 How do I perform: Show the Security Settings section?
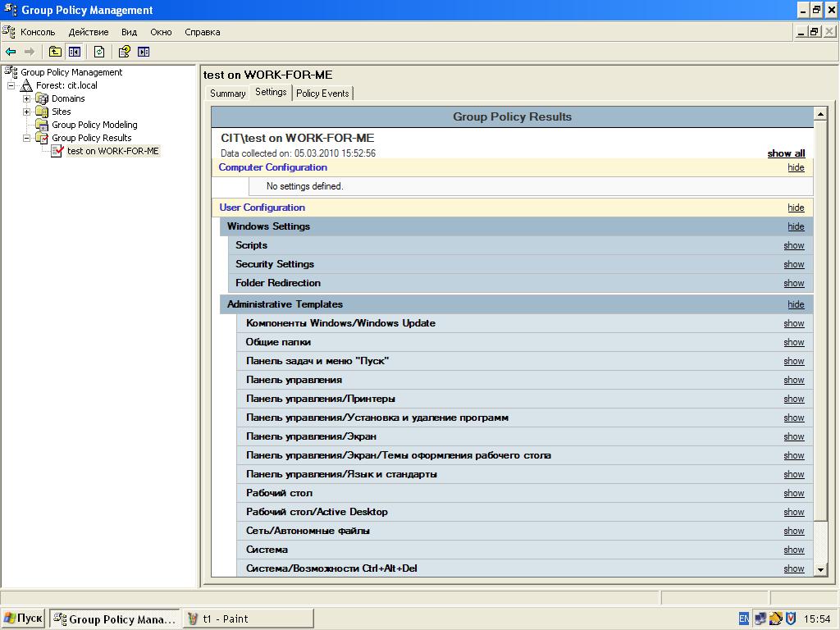tap(793, 264)
